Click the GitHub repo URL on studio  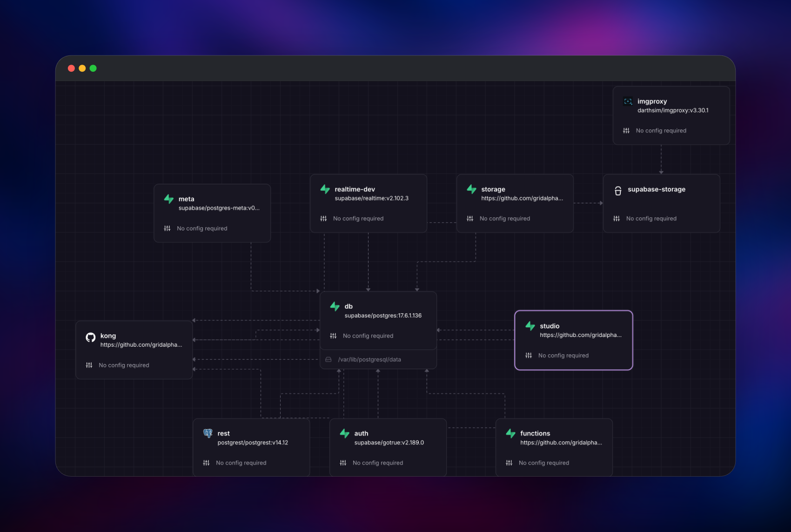click(581, 336)
